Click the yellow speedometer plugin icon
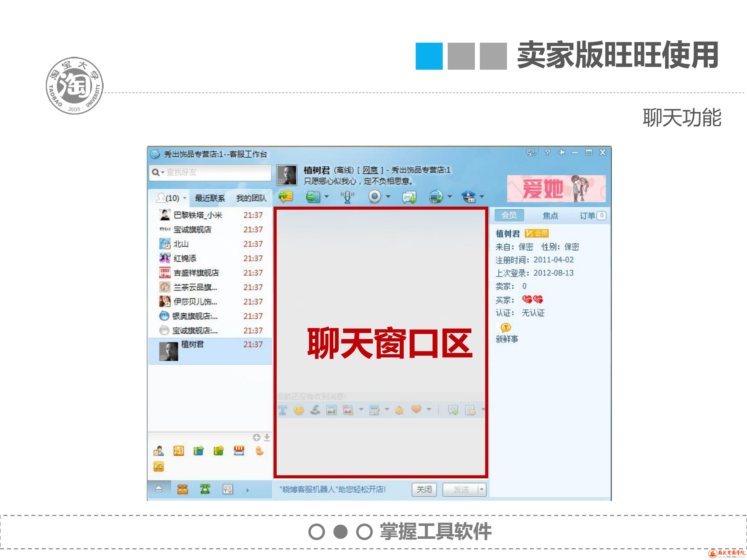The height and width of the screenshot is (560, 747). coord(158,466)
